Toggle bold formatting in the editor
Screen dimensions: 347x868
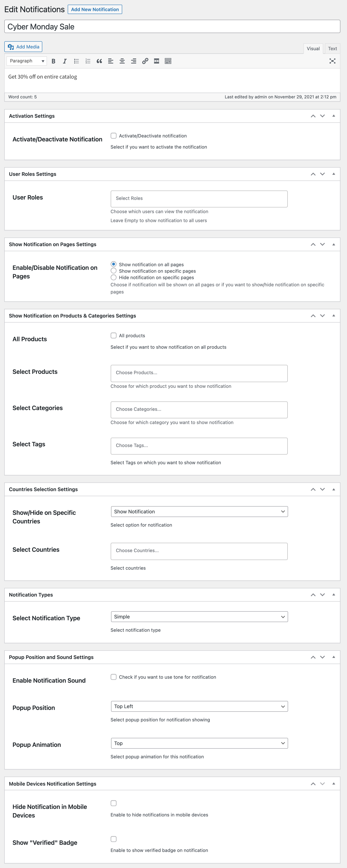[53, 61]
